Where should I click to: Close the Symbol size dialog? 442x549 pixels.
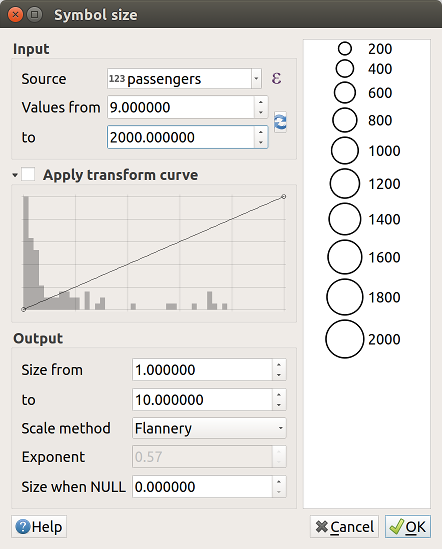tap(15, 15)
